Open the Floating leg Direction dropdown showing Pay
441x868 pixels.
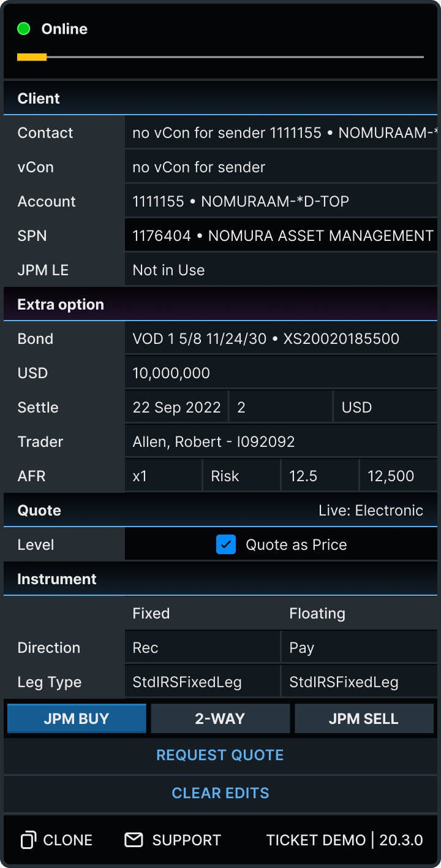[360, 647]
